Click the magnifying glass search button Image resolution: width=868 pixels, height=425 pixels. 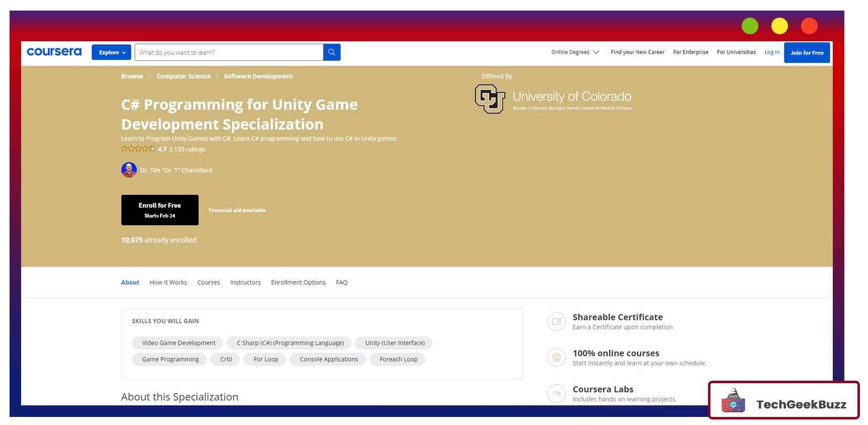tap(332, 52)
